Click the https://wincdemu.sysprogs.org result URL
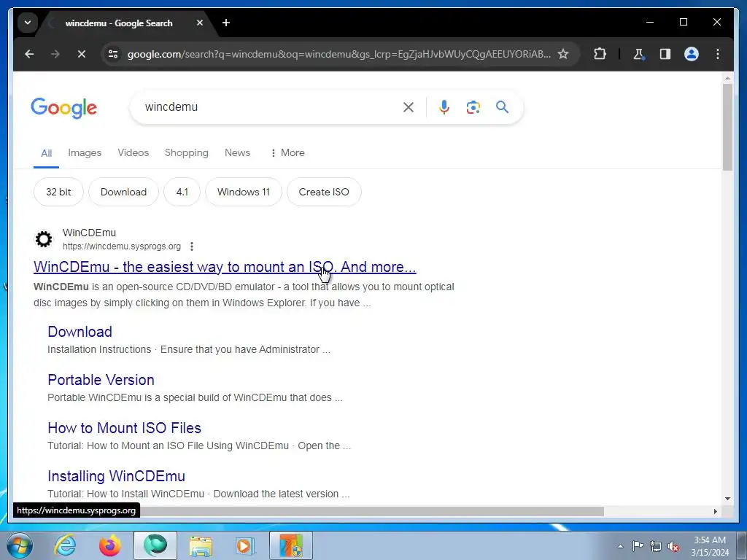The image size is (747, 560). click(122, 246)
